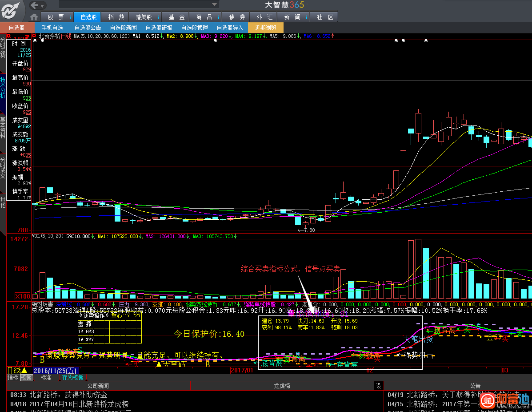Go back using the left arrow button

pos(35,5)
